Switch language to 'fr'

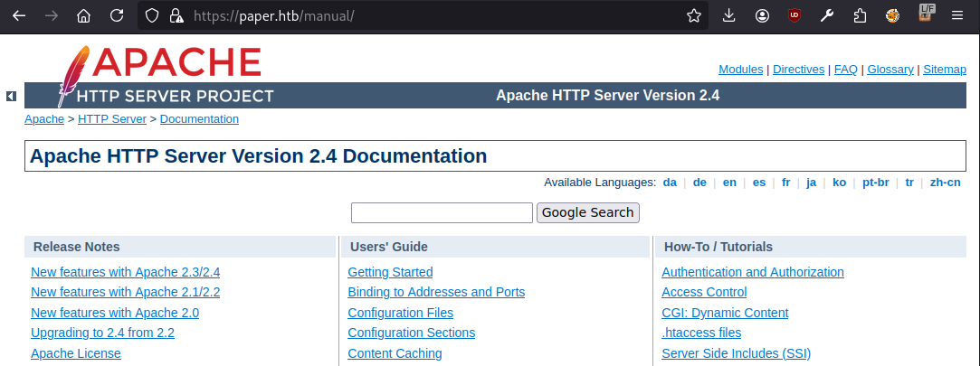coord(785,182)
